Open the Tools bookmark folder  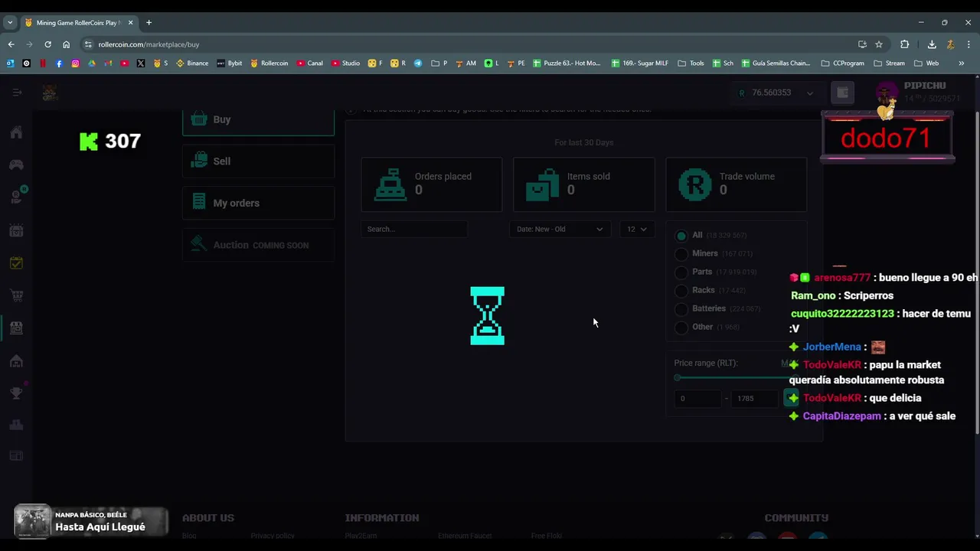[x=691, y=64]
